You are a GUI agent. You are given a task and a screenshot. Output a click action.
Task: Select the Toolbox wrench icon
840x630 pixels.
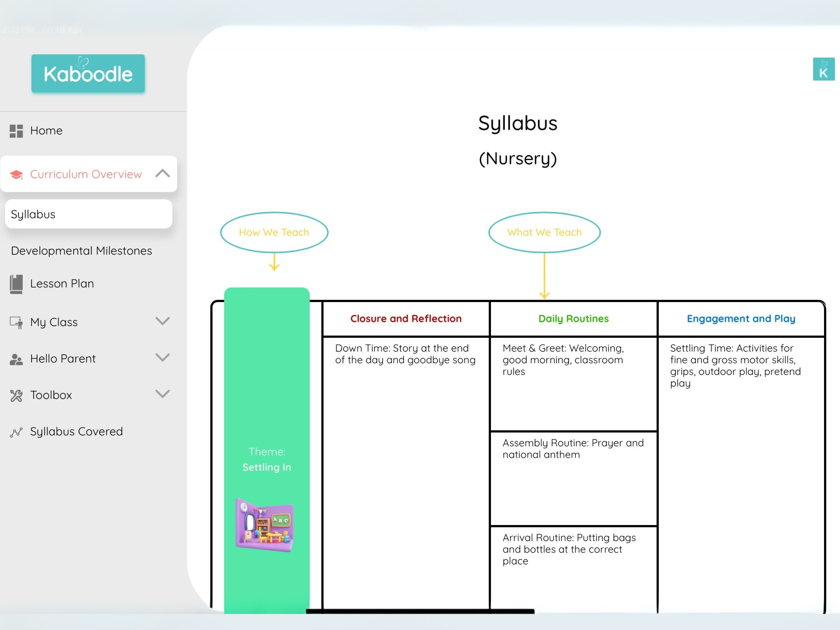point(16,396)
